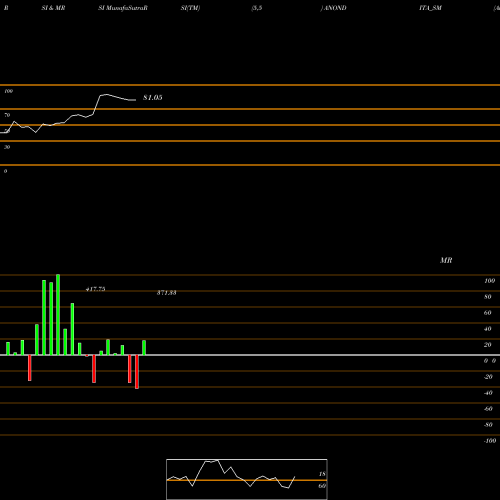Click the tallest green MR histogram bar
Viewport: 500px width, 500px height.
point(58,315)
